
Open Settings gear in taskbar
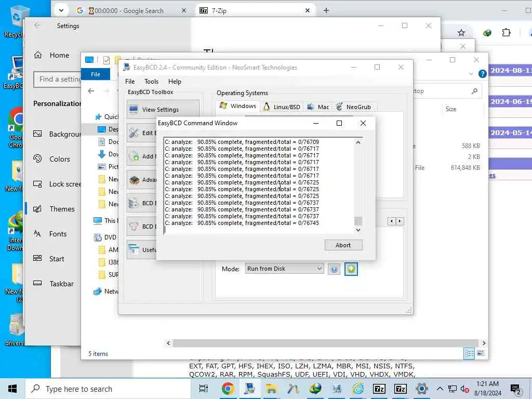422,389
